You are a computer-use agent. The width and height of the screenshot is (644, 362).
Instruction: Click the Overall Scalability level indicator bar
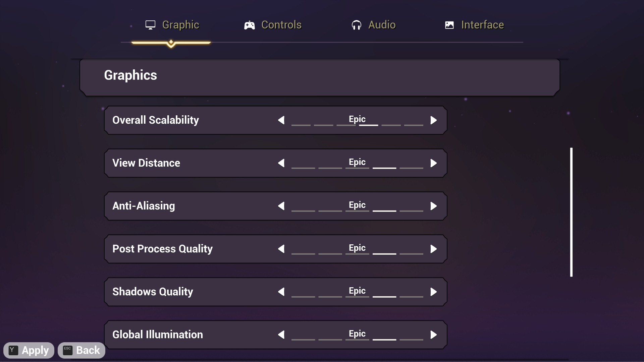pyautogui.click(x=357, y=125)
